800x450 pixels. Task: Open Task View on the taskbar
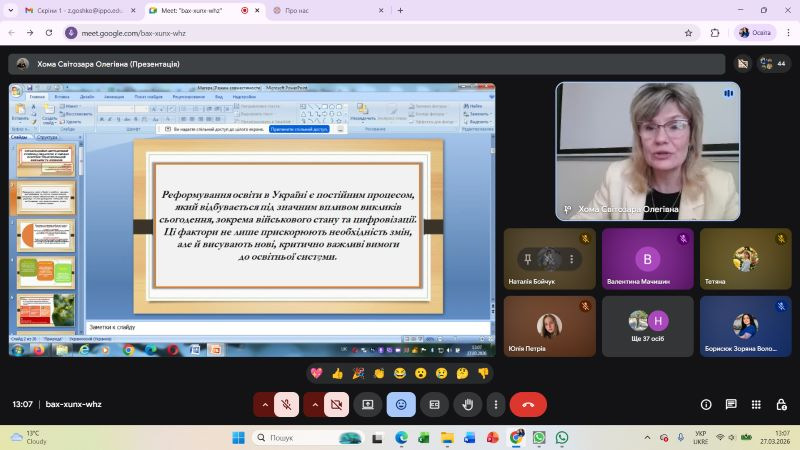coord(378,438)
